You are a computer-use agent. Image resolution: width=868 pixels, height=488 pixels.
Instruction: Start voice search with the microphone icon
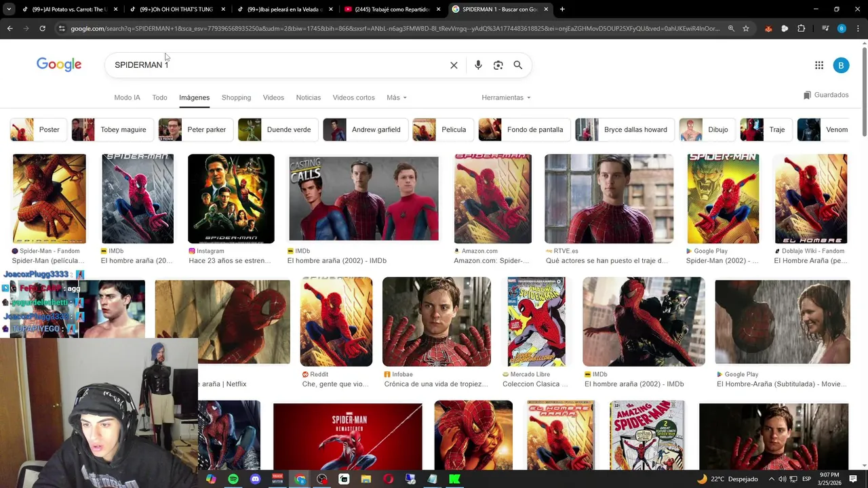(x=478, y=65)
